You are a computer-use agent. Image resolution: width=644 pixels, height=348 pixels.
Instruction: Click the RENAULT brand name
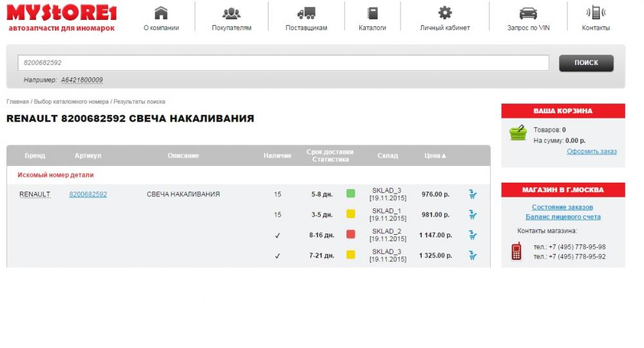click(35, 194)
